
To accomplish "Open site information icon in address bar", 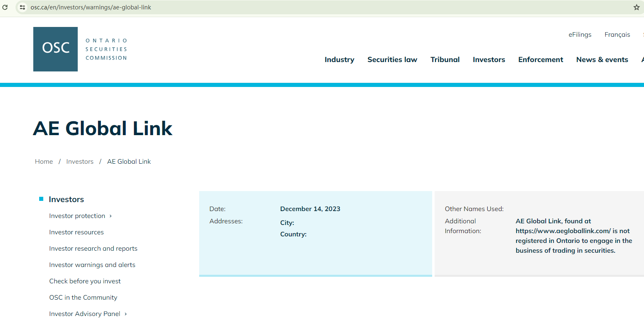I will [22, 7].
